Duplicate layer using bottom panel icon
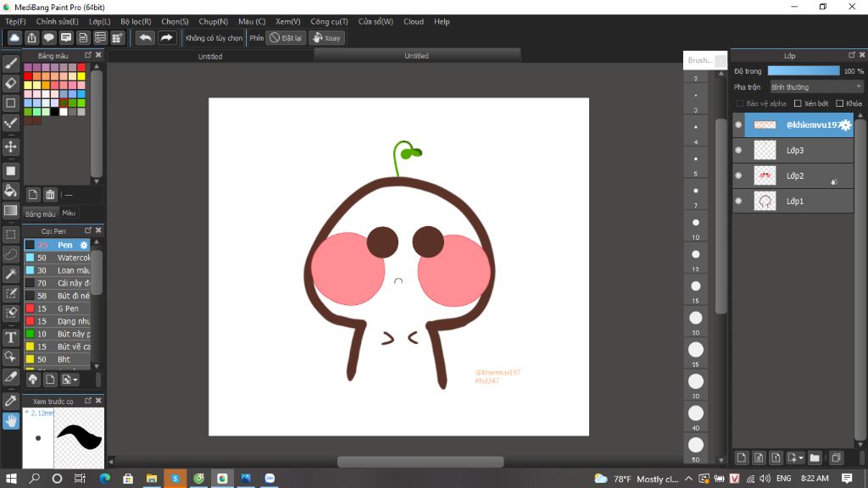Viewport: 868px width, 488px height. [x=837, y=457]
